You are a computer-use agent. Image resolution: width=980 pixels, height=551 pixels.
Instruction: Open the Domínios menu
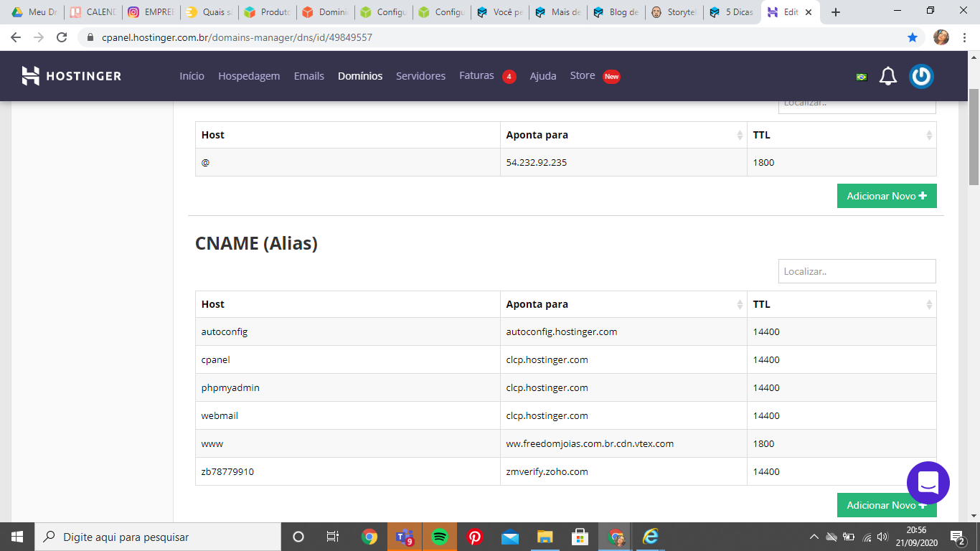tap(360, 76)
